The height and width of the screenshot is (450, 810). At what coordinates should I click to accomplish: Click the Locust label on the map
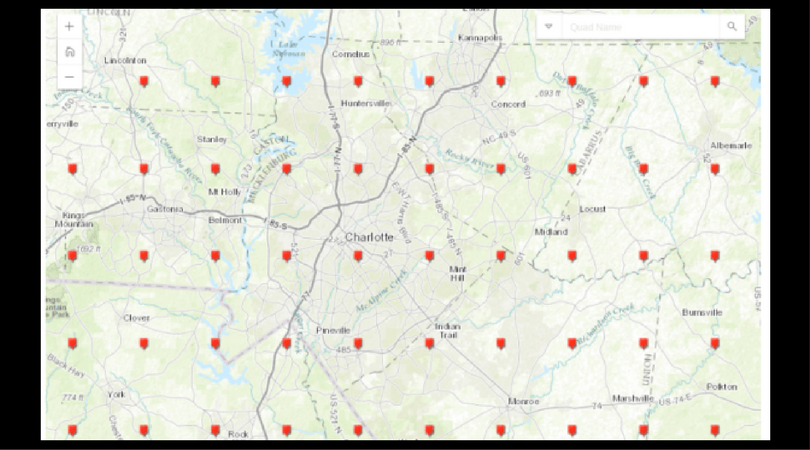(593, 209)
